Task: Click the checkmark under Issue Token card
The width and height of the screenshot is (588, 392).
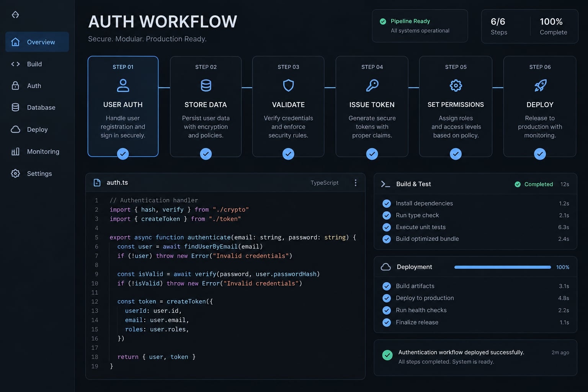Action: 372,154
